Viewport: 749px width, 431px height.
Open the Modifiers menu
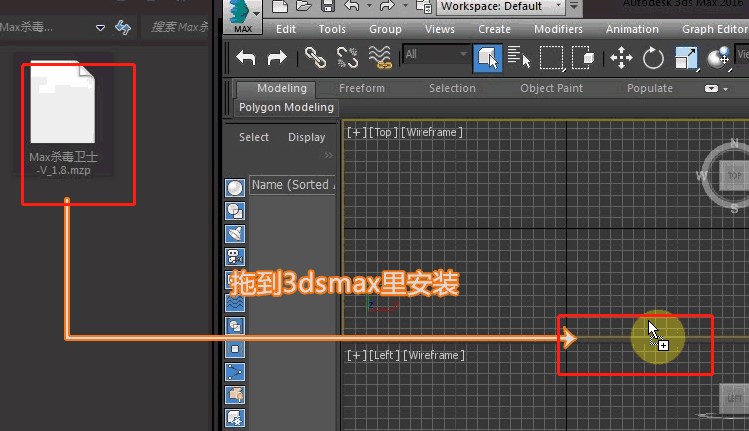(x=558, y=29)
